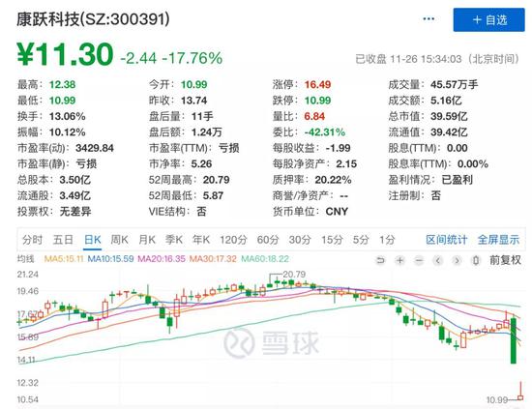
Task: Switch to the 15分 interval tab
Action: [332, 240]
